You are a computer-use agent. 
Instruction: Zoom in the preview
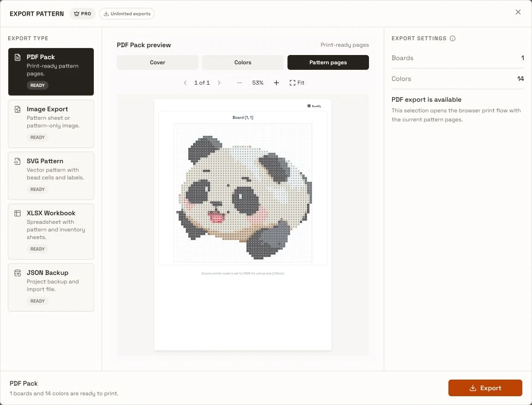(276, 83)
